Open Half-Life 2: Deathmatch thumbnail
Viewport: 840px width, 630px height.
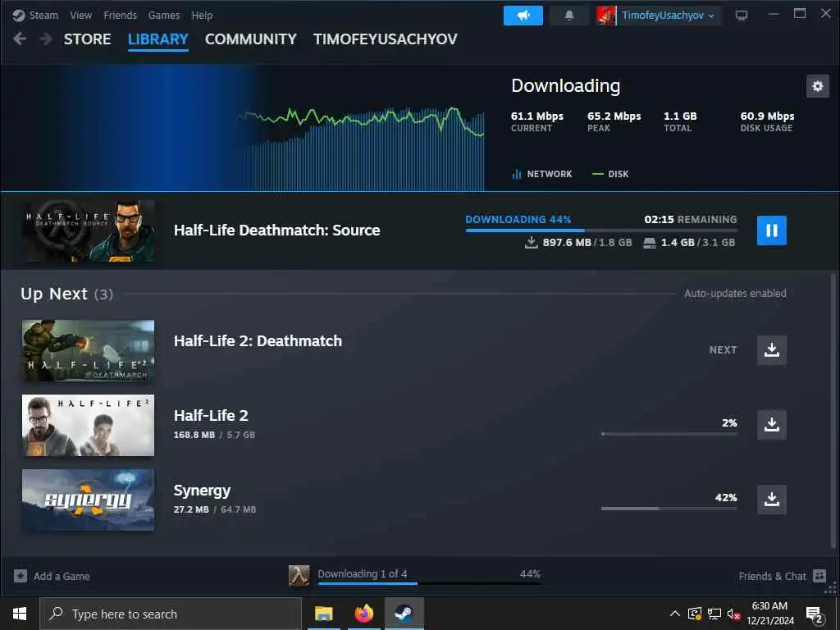(x=88, y=350)
